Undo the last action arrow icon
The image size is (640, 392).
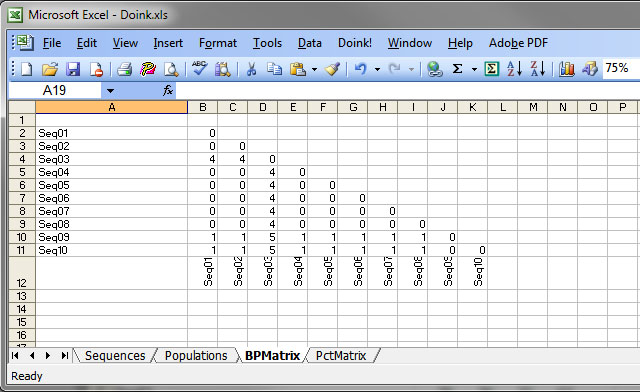coord(360,69)
